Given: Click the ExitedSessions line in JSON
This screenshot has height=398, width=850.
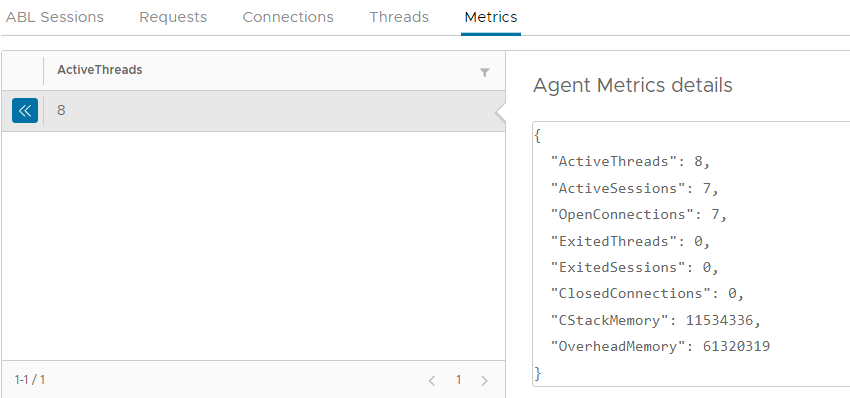Looking at the screenshot, I should (634, 267).
